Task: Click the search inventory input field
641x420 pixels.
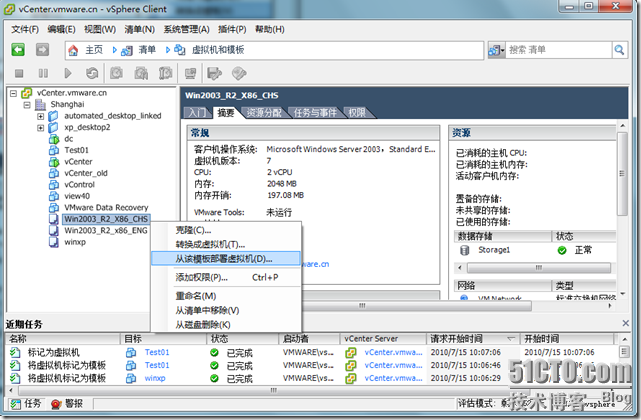Action: pyautogui.click(x=559, y=50)
